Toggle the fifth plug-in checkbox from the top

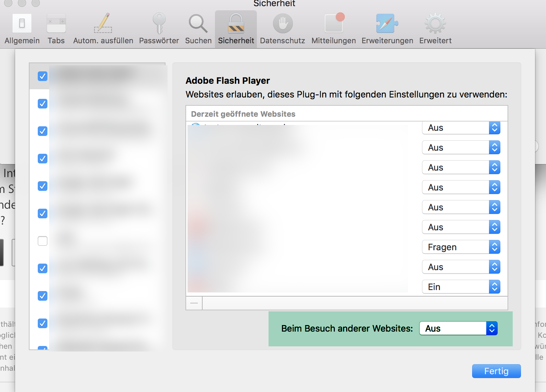point(43,186)
